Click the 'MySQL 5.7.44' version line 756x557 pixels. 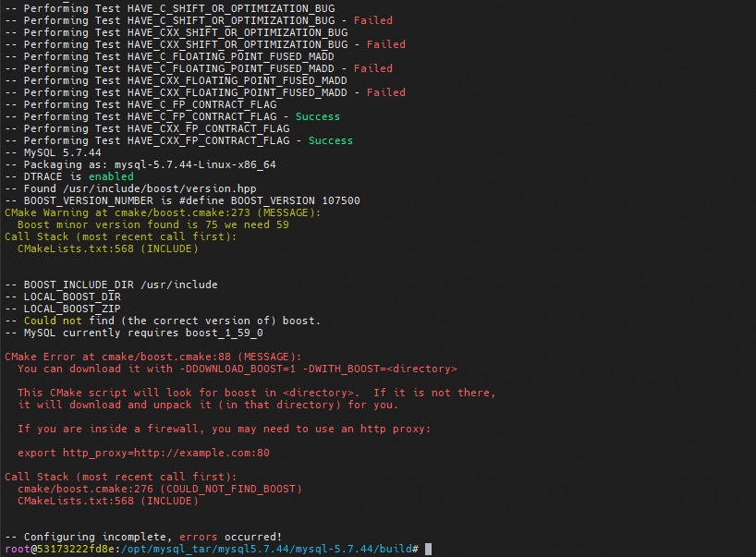click(x=53, y=152)
